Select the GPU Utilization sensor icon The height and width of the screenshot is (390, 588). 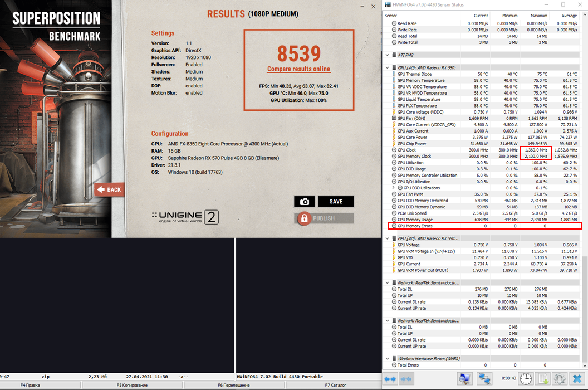point(394,163)
